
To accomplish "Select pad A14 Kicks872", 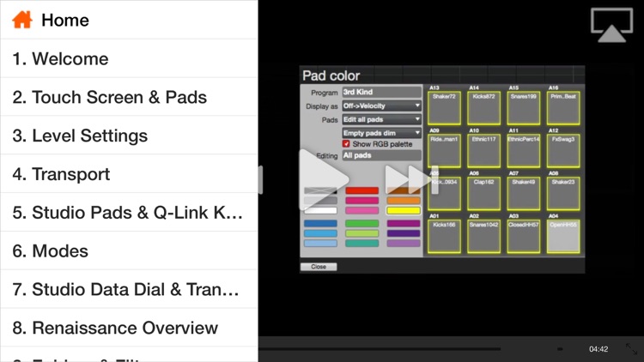I will click(x=483, y=108).
